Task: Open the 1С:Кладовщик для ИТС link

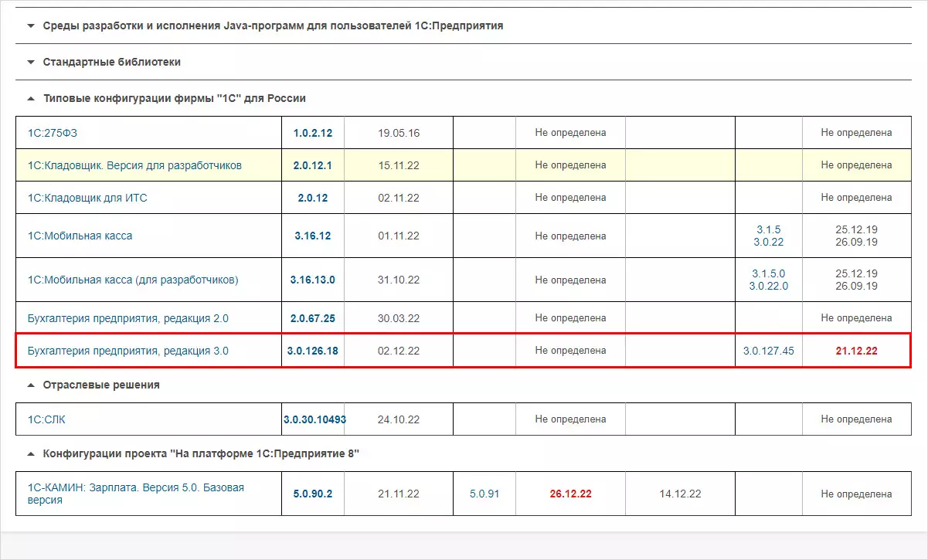Action: click(87, 198)
